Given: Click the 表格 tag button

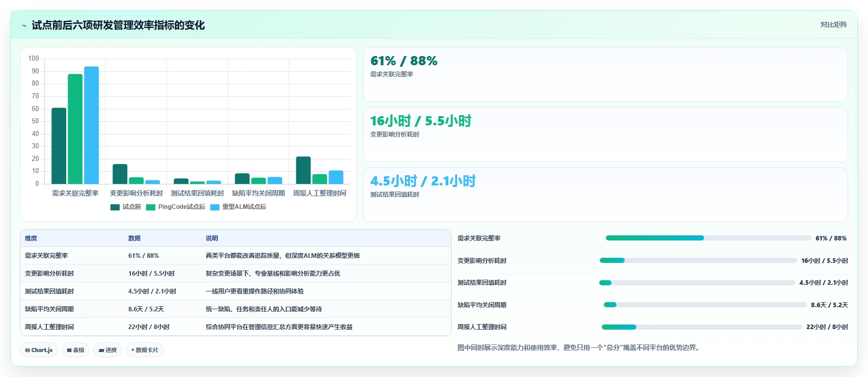Looking at the screenshot, I should pyautogui.click(x=75, y=350).
